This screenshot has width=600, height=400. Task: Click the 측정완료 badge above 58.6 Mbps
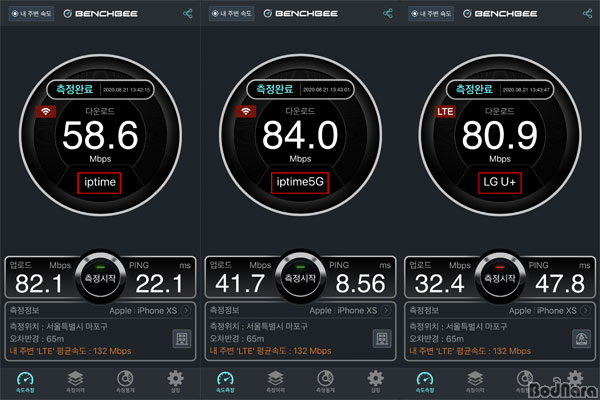pos(82,89)
